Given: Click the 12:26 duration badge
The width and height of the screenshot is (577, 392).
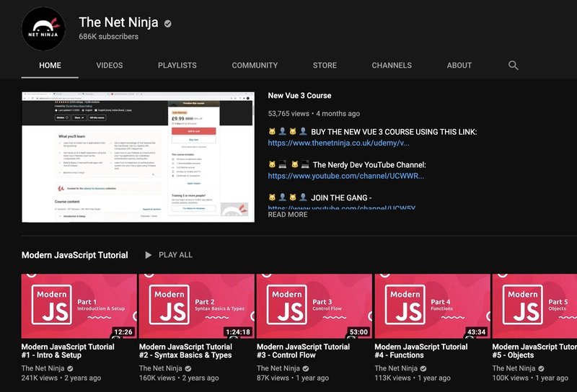Looking at the screenshot, I should click(x=123, y=332).
